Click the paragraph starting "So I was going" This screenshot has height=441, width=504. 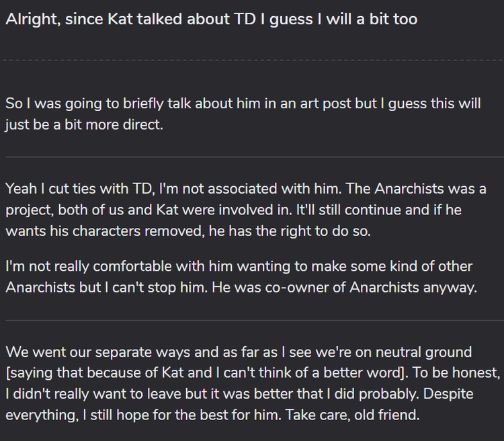tap(243, 114)
